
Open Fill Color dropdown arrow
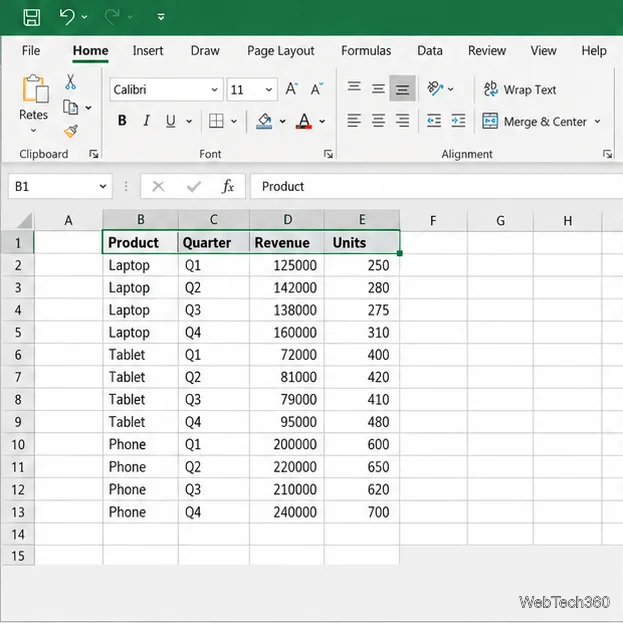coord(282,121)
